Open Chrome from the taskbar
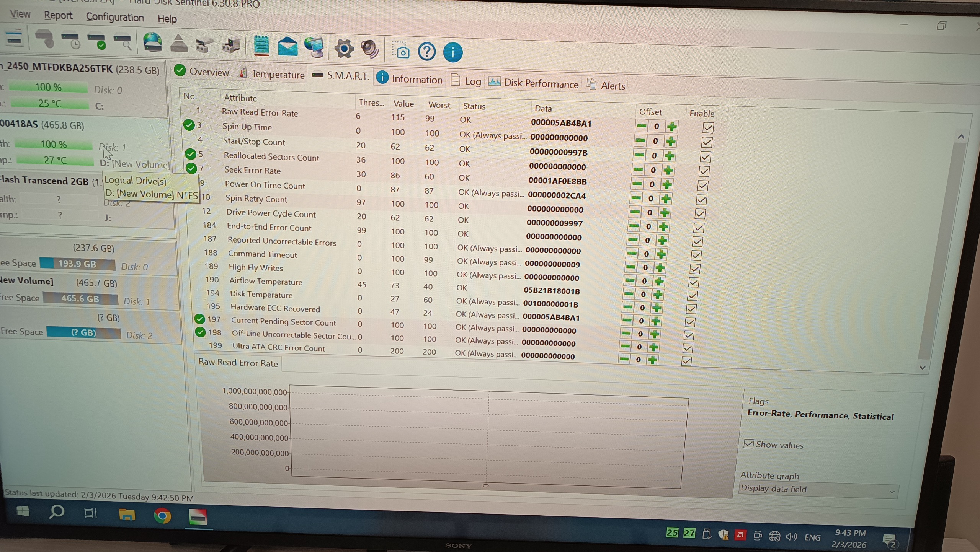The height and width of the screenshot is (552, 980). [162, 516]
